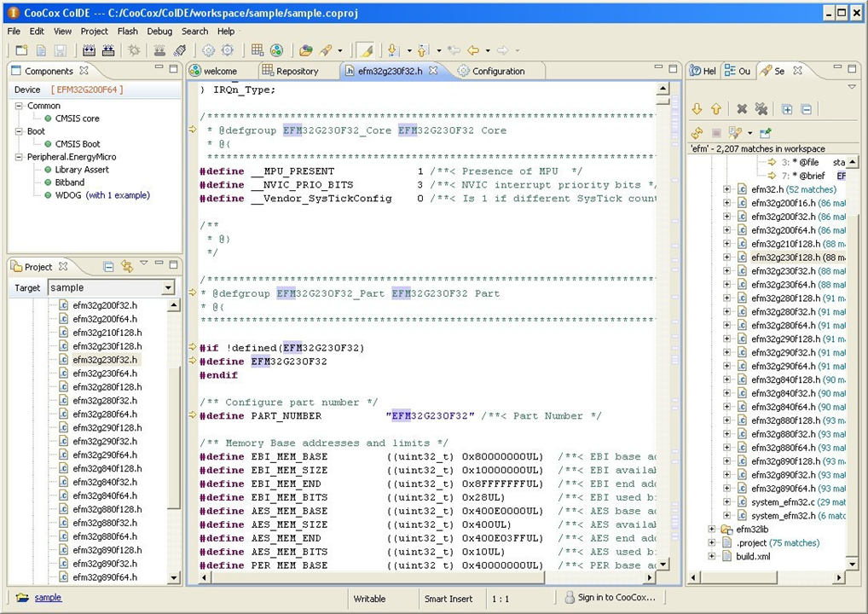The height and width of the screenshot is (614, 868).
Task: Expand efm32.h search result node
Action: [x=726, y=189]
